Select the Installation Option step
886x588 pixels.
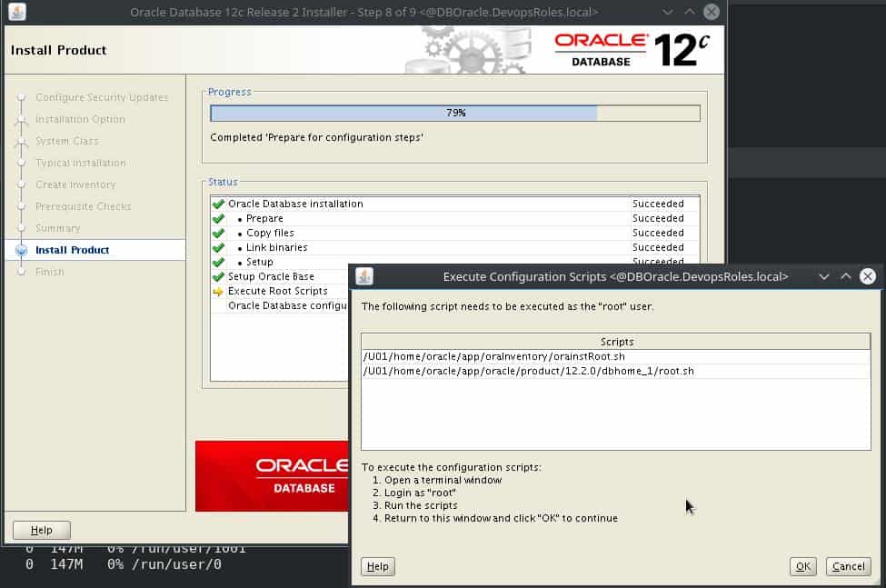80,119
